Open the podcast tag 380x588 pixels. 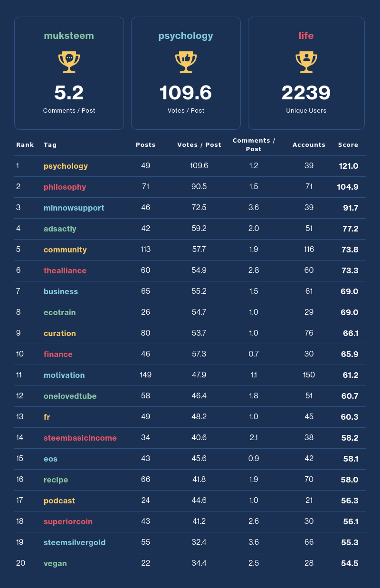pyautogui.click(x=59, y=501)
